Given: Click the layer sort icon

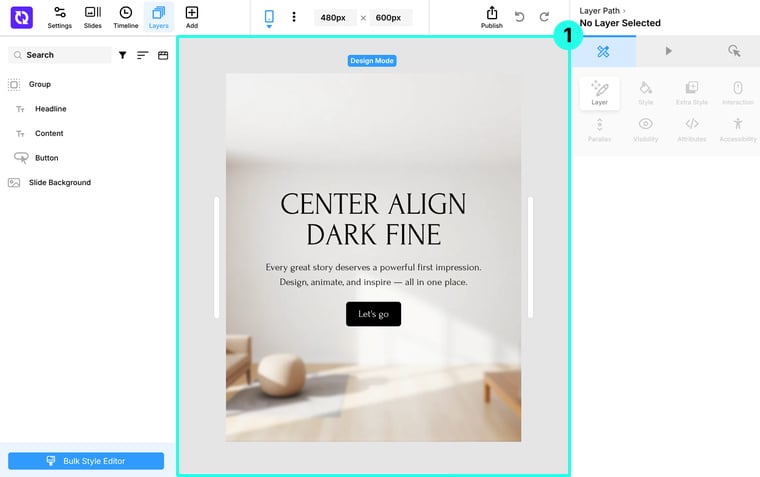Looking at the screenshot, I should point(142,55).
